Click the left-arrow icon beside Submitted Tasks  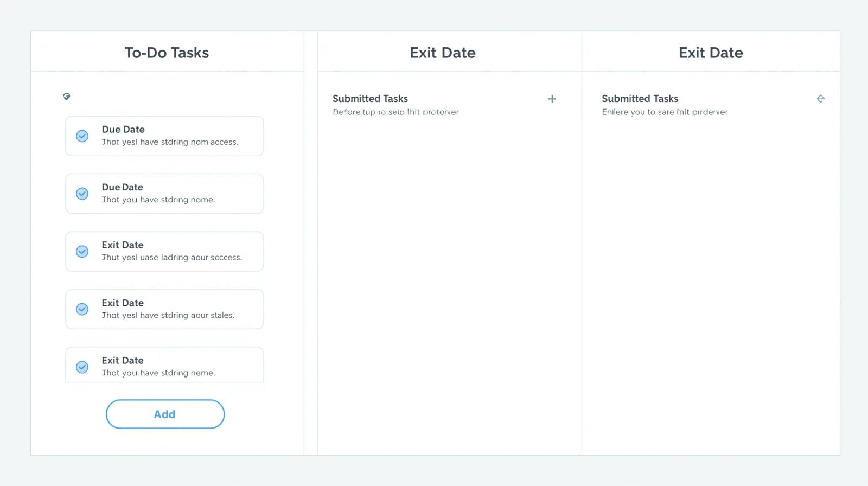click(820, 99)
